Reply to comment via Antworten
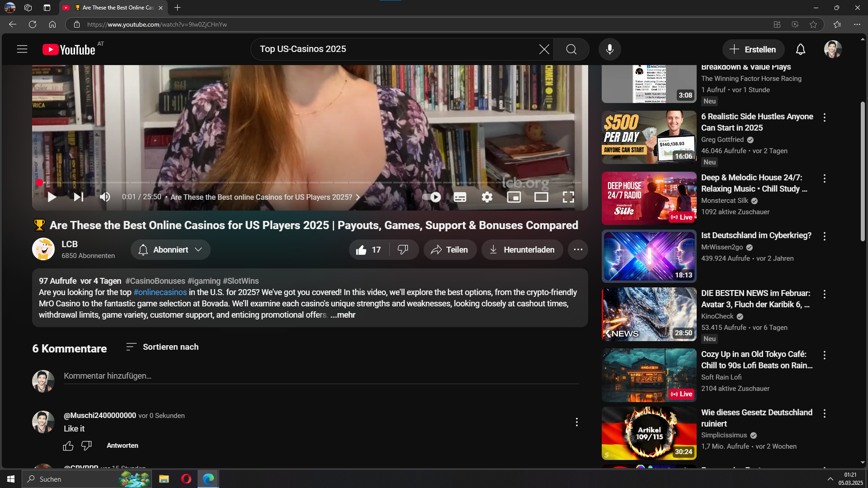 123,446
